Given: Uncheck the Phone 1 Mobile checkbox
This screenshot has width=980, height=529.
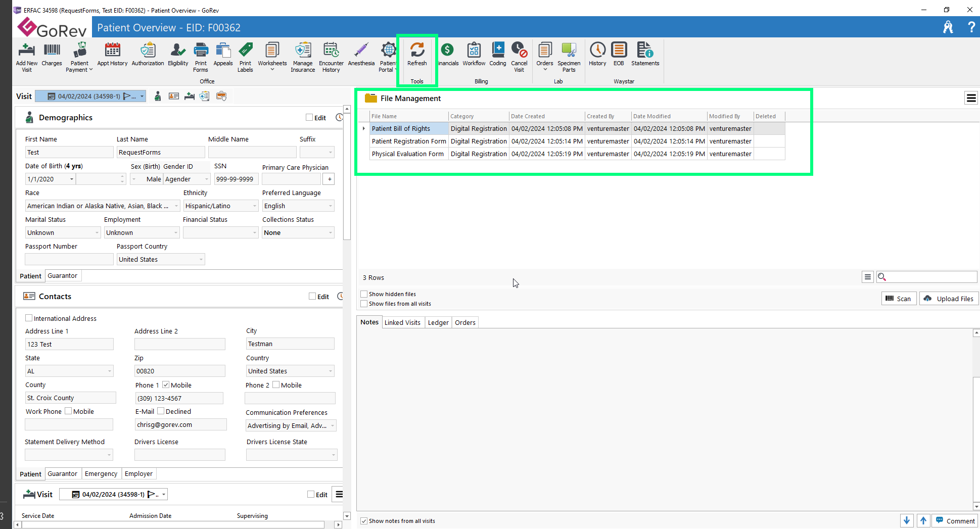Looking at the screenshot, I should tap(166, 384).
